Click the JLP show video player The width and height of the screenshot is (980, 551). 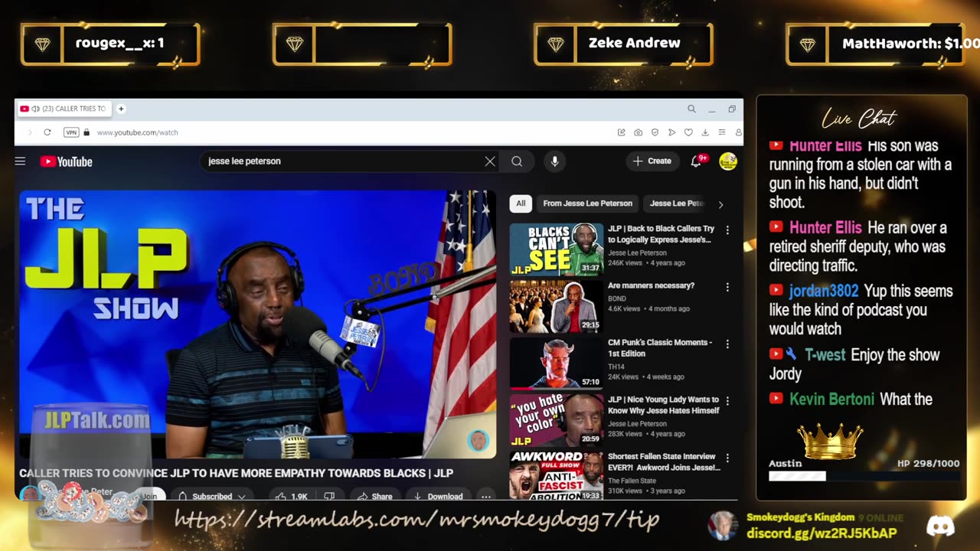tap(257, 324)
